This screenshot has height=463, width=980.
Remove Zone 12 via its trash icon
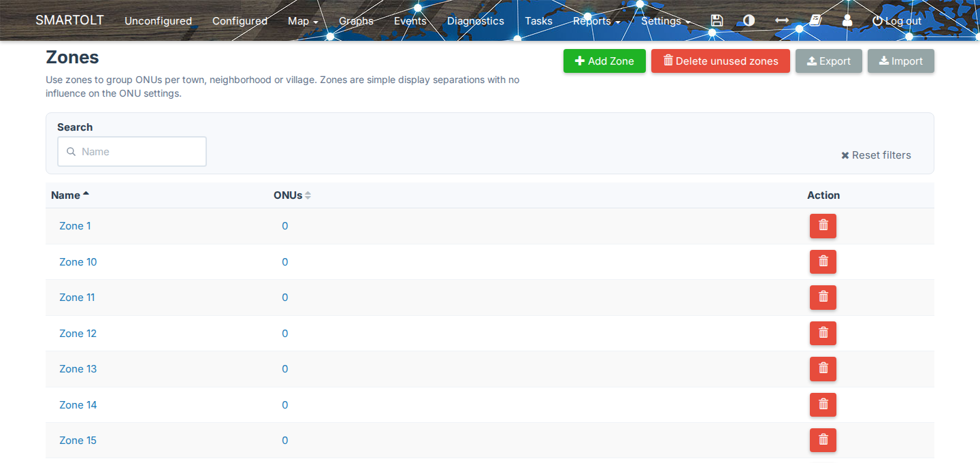pyautogui.click(x=823, y=333)
